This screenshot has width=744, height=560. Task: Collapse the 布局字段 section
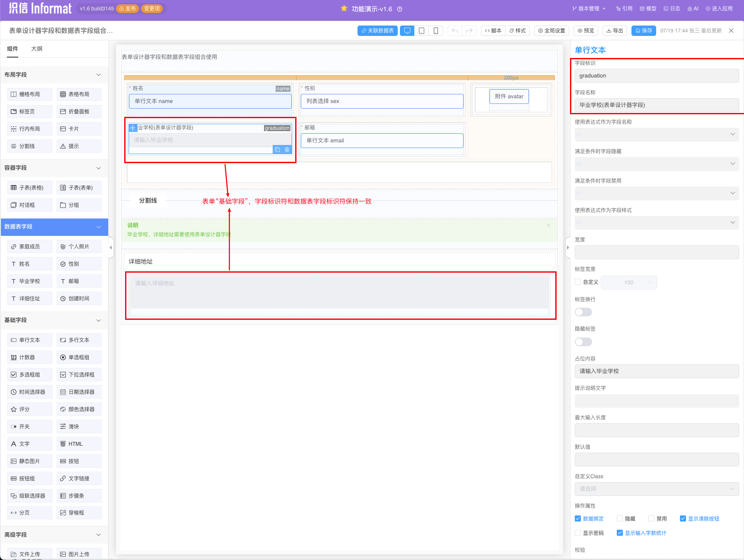coord(98,75)
